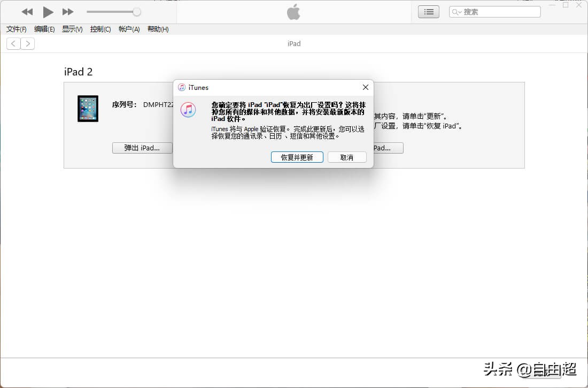Open the 帮助 menu
588x388 pixels.
click(x=157, y=29)
